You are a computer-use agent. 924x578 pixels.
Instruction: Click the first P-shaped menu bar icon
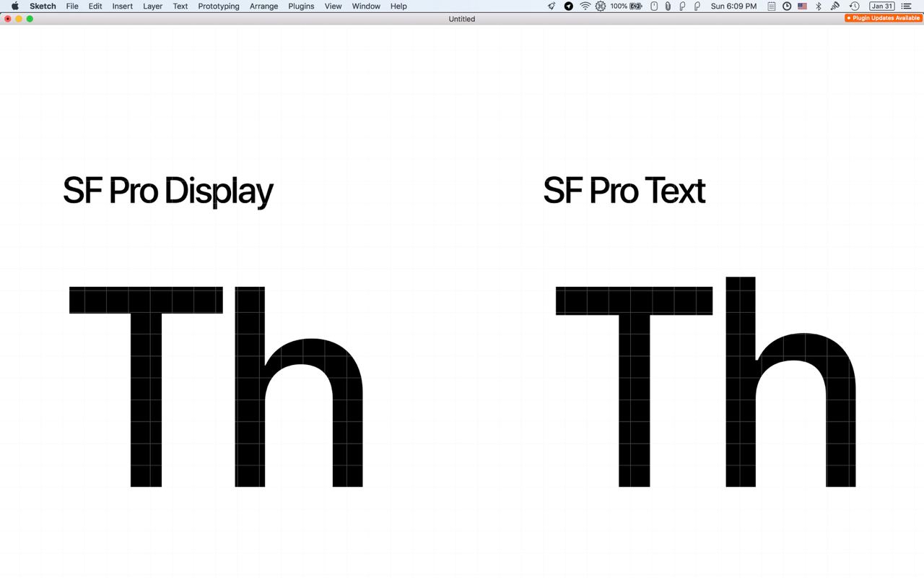tap(682, 6)
